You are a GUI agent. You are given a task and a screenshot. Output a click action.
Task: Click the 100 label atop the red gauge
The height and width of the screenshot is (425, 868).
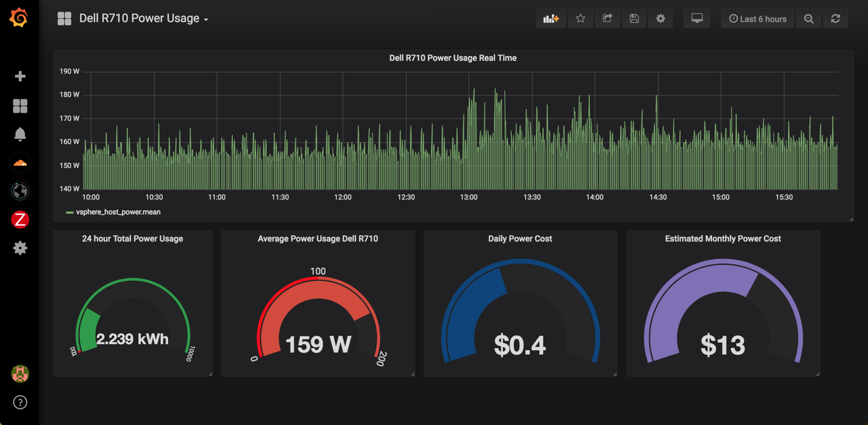[318, 271]
